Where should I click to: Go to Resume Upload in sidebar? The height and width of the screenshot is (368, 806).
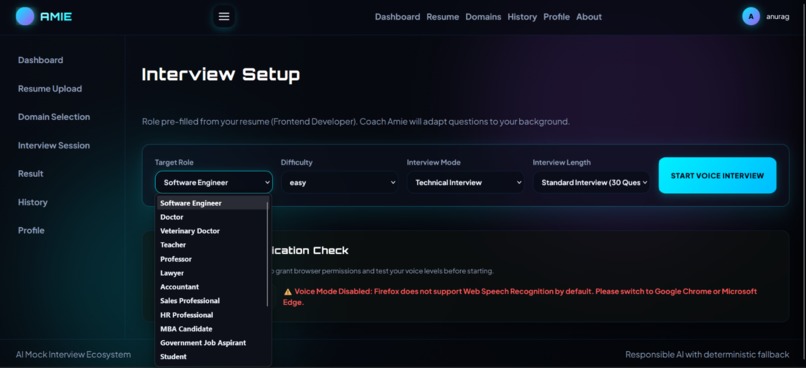(50, 88)
